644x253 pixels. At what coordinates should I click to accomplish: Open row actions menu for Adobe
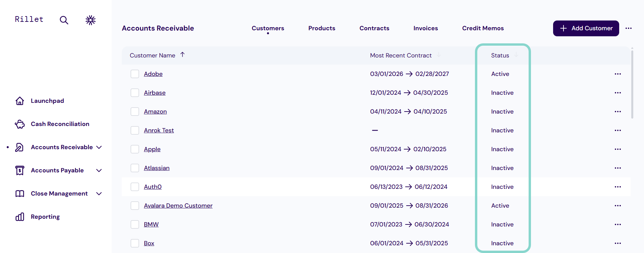(618, 74)
